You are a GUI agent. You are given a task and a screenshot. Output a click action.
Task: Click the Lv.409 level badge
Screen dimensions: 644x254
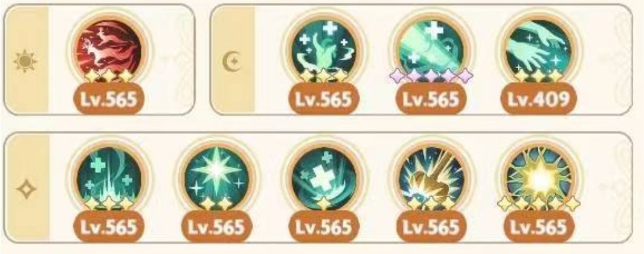pyautogui.click(x=538, y=98)
